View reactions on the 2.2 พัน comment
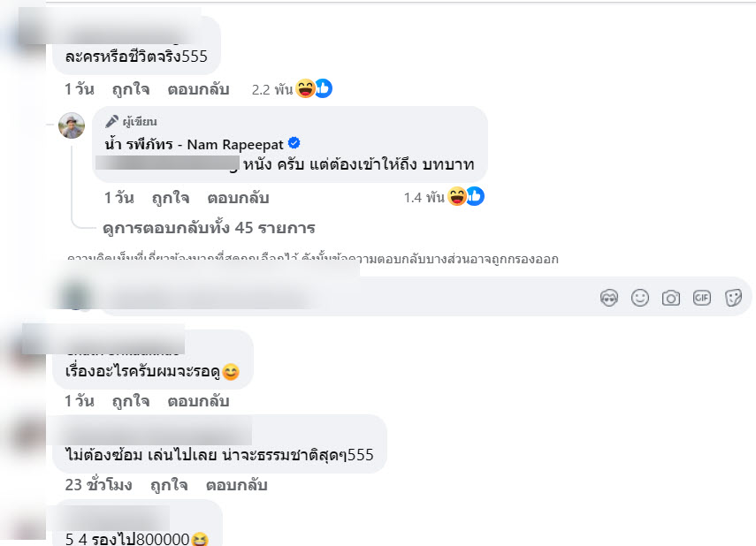The height and width of the screenshot is (546, 756). point(292,89)
